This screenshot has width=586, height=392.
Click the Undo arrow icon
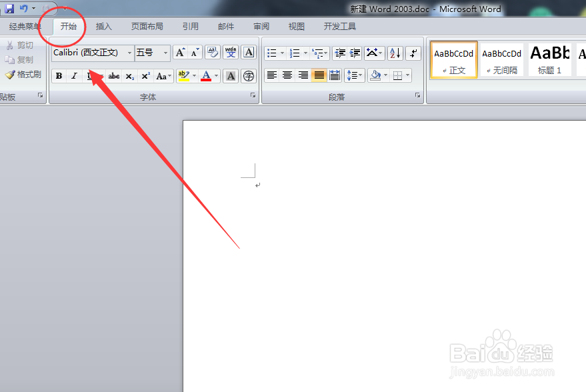24,8
